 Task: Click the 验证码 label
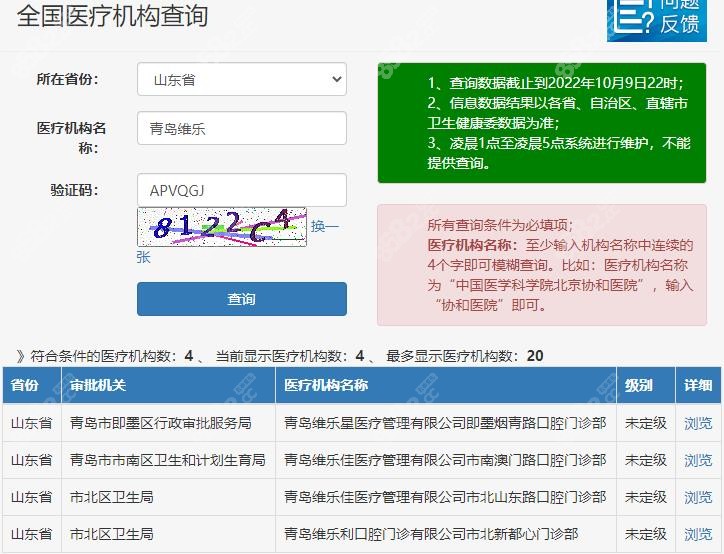pyautogui.click(x=74, y=190)
